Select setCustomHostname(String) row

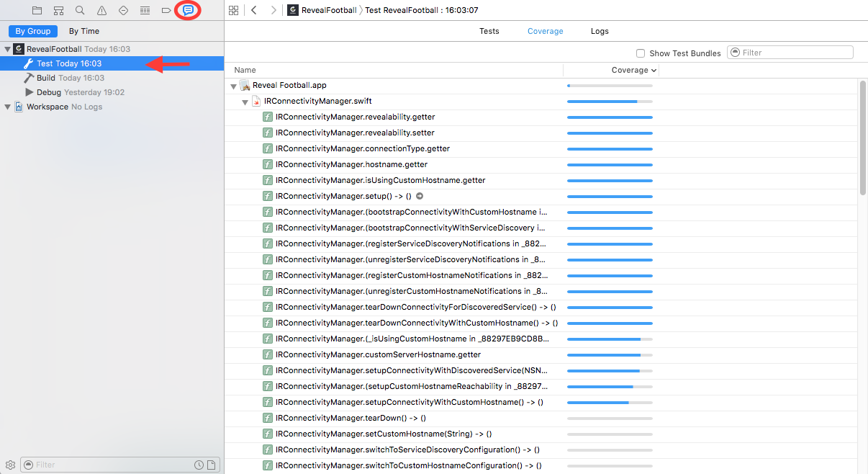[x=541, y=434]
